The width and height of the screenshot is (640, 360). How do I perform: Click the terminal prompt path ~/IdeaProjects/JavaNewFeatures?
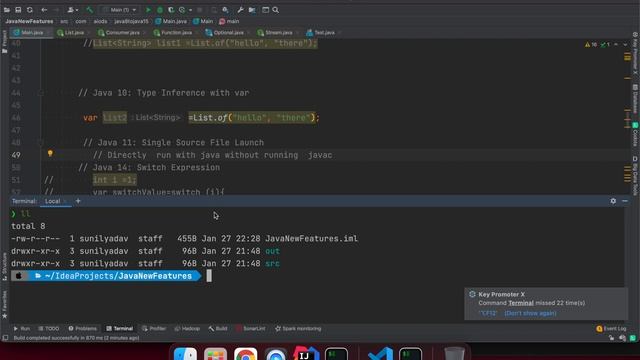(x=118, y=276)
